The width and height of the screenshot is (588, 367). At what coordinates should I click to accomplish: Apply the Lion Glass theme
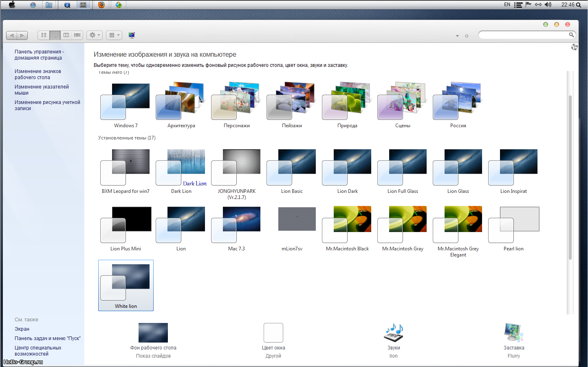point(458,171)
